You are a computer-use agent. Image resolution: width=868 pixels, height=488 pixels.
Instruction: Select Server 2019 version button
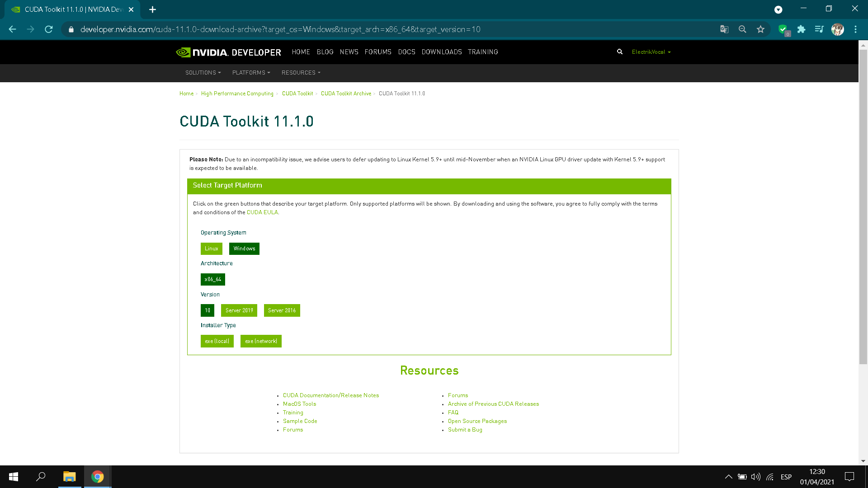(239, 310)
